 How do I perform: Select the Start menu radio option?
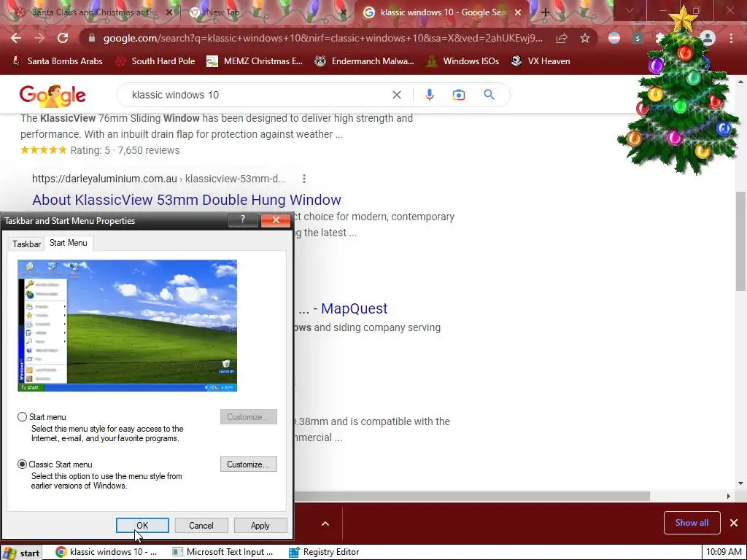pos(22,416)
